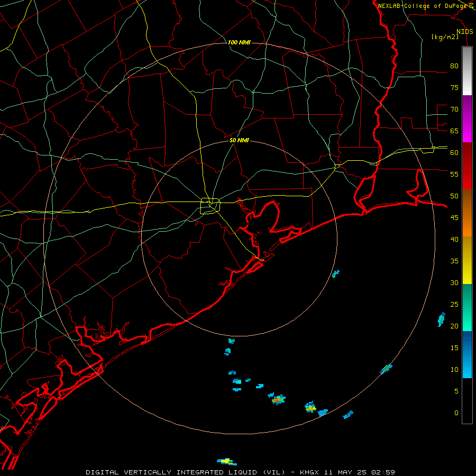Select the red segment of color bar
The image size is (476, 476).
coord(467,166)
